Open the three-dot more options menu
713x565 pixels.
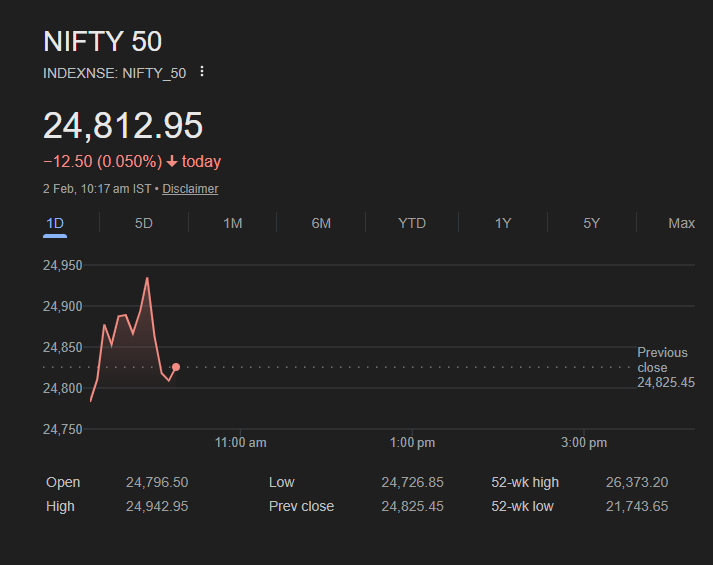(x=202, y=72)
